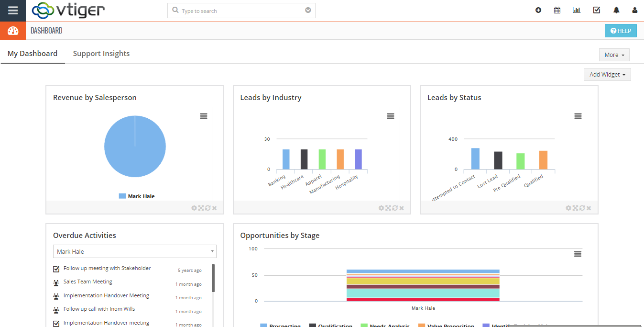
Task: Refresh the Revenue by Salesperson widget
Action: coord(207,208)
